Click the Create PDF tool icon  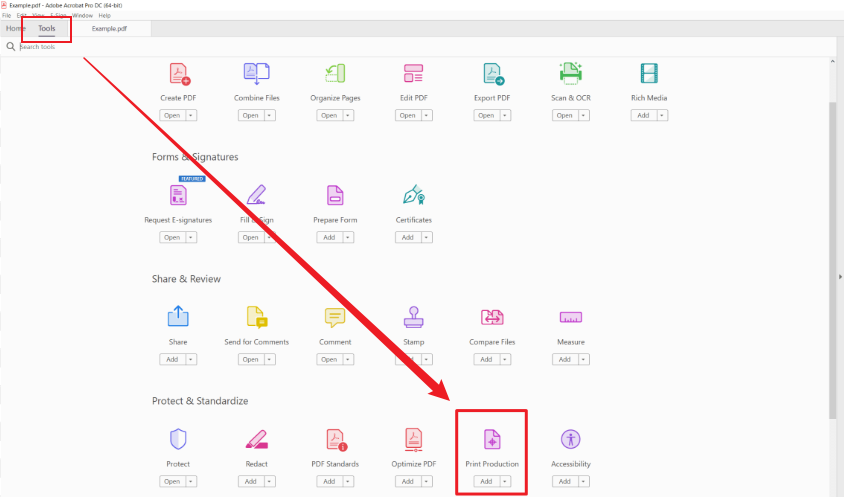point(179,74)
